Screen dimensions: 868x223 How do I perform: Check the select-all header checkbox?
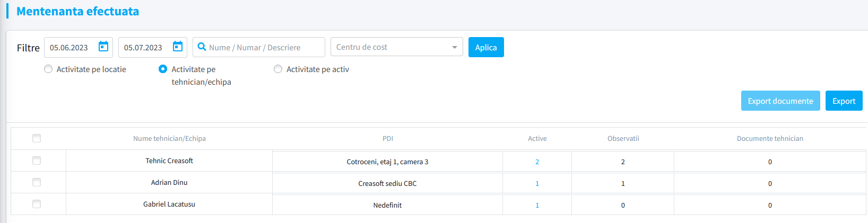coord(37,138)
